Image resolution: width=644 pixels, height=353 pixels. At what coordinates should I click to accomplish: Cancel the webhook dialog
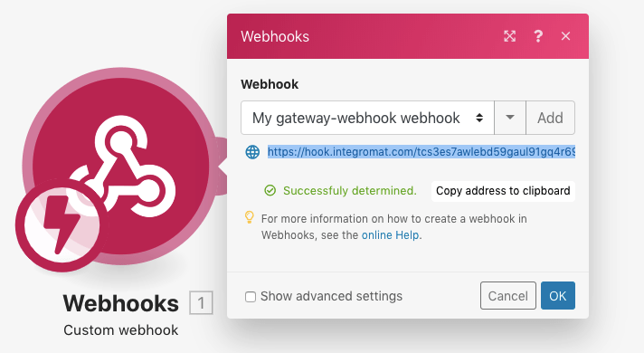(x=508, y=295)
